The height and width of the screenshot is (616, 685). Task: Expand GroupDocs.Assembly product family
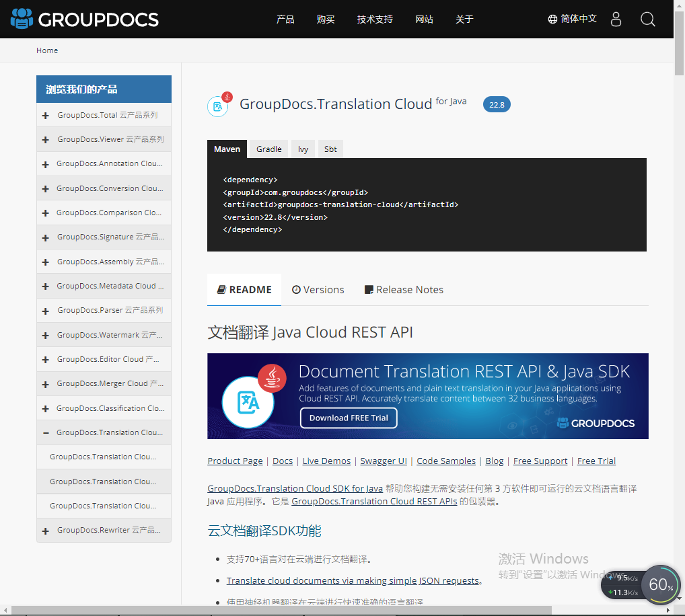tap(46, 262)
